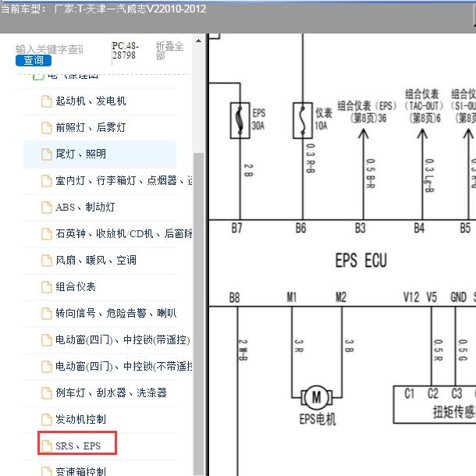The width and height of the screenshot is (476, 476).
Task: Click document icon beside 变速箱控制
Action: (x=47, y=471)
